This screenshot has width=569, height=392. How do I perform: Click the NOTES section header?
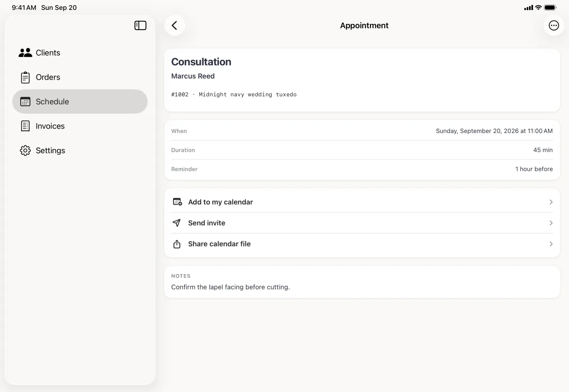(181, 276)
